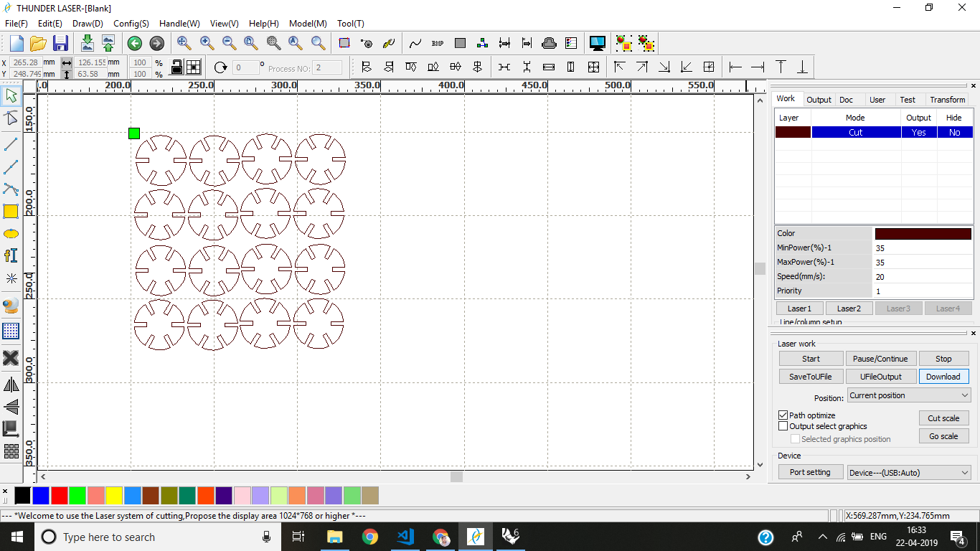Toggle Output 'Yes' for the Cut layer
This screenshot has width=980, height=551.
tap(919, 133)
